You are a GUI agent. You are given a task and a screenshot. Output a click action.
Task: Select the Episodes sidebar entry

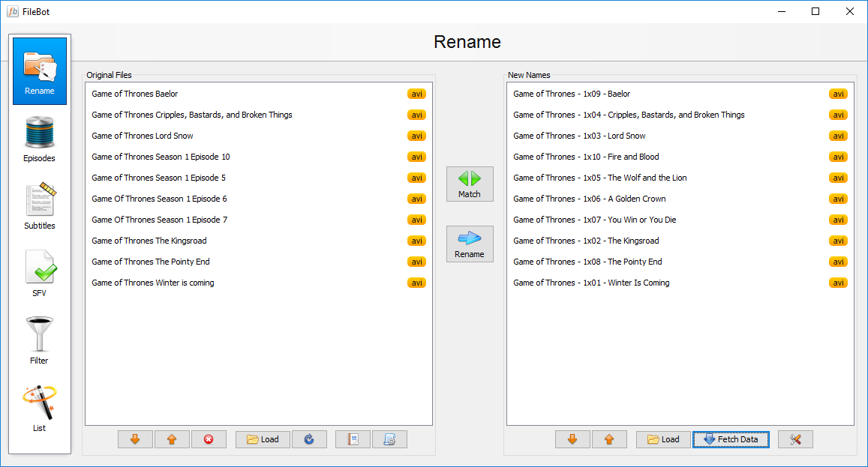point(39,137)
